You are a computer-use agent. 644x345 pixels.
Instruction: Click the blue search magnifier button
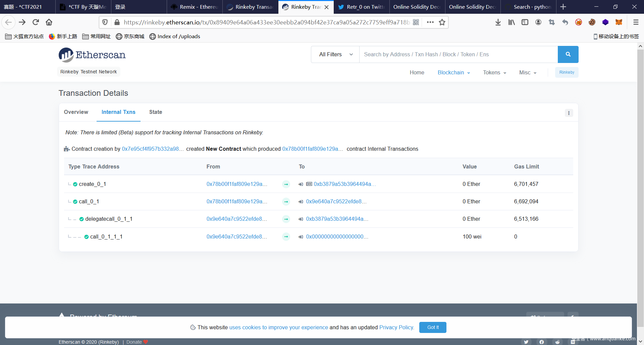tap(568, 54)
